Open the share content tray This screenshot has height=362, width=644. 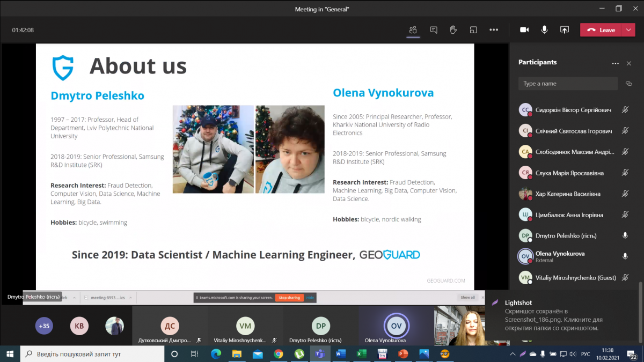tap(564, 30)
